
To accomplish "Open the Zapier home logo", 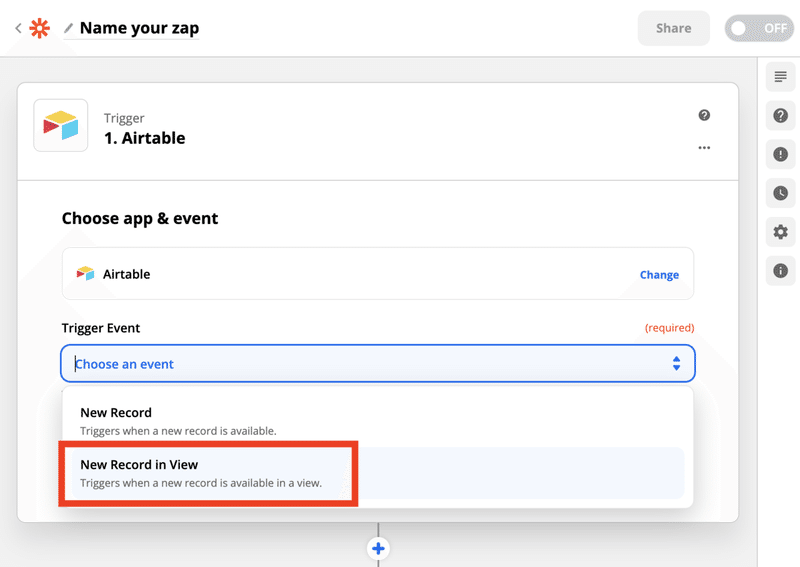I will 40,28.
